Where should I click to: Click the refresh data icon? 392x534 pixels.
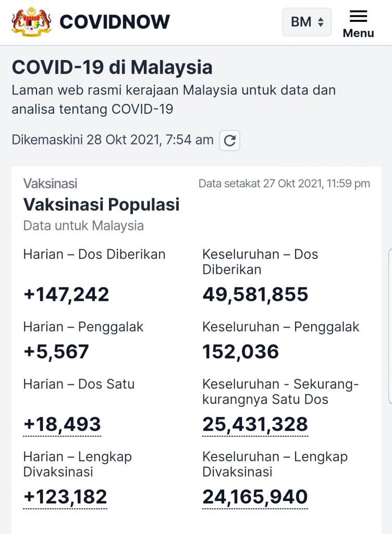(x=229, y=141)
